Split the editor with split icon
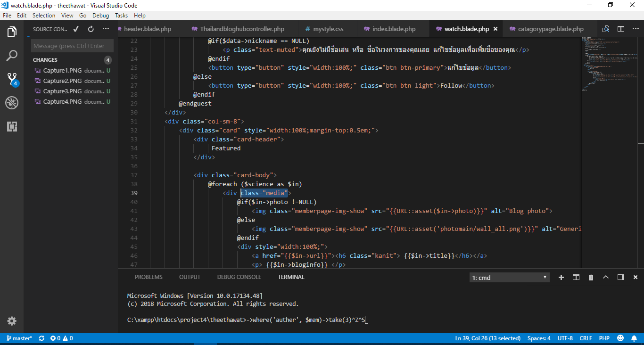Viewport: 644px width, 345px height. click(620, 29)
